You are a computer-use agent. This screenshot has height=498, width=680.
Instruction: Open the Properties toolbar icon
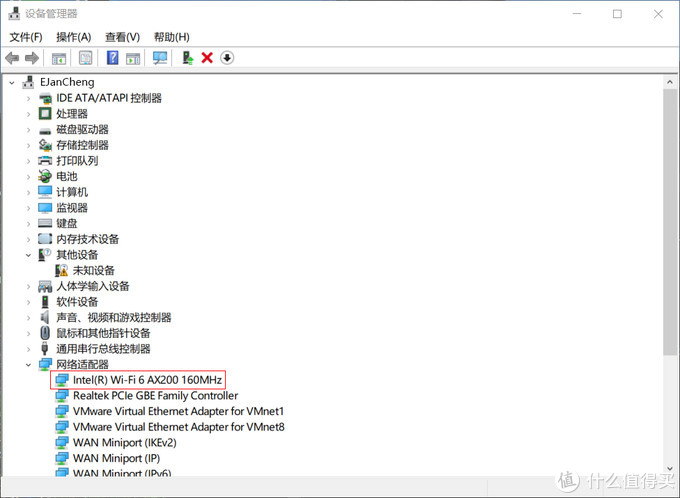(85, 58)
